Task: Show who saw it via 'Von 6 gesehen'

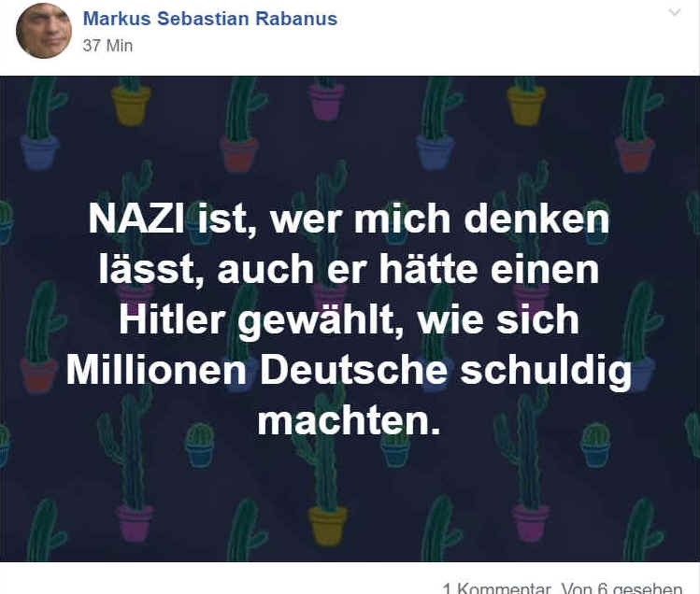Action: pyautogui.click(x=621, y=587)
